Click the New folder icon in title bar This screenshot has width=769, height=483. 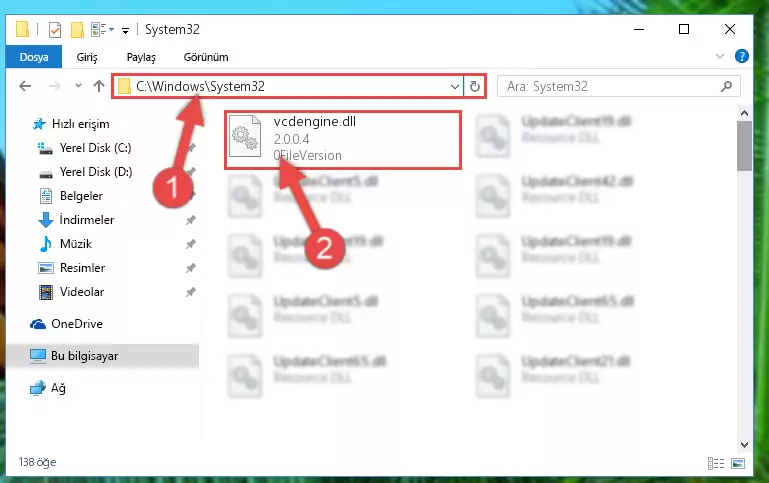(x=77, y=30)
